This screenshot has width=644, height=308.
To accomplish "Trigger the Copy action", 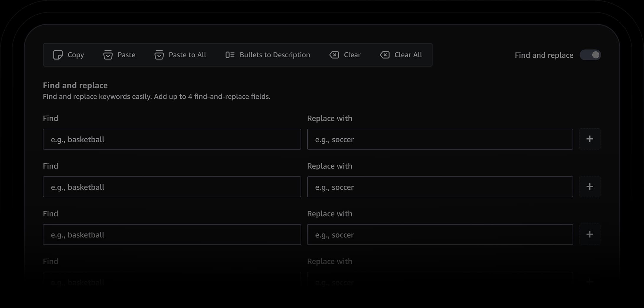I will (x=68, y=55).
